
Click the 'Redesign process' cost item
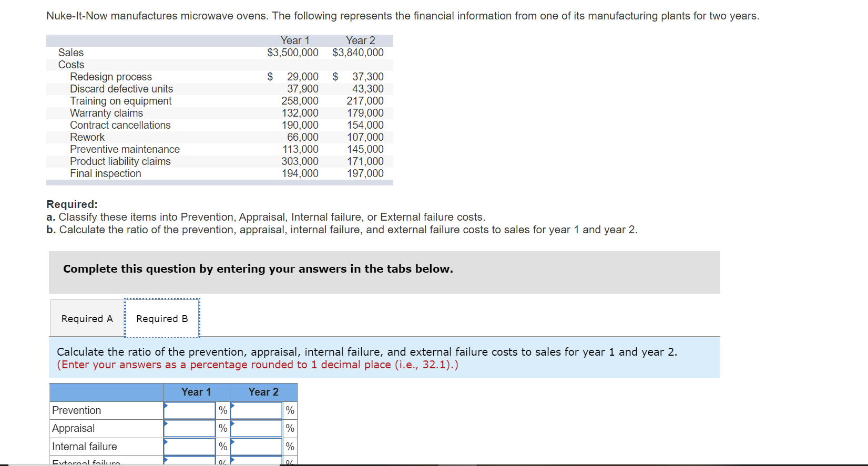pyautogui.click(x=111, y=77)
